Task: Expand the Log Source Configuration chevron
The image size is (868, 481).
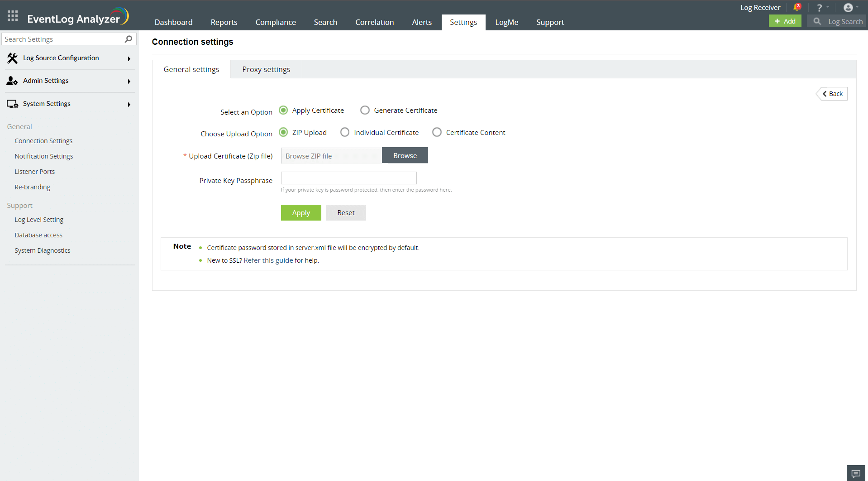Action: [129, 58]
